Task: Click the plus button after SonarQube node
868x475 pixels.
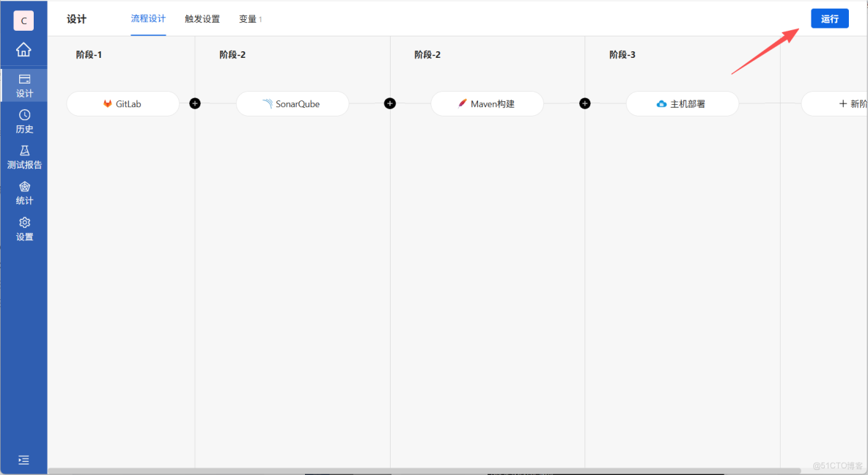Action: [x=389, y=103]
